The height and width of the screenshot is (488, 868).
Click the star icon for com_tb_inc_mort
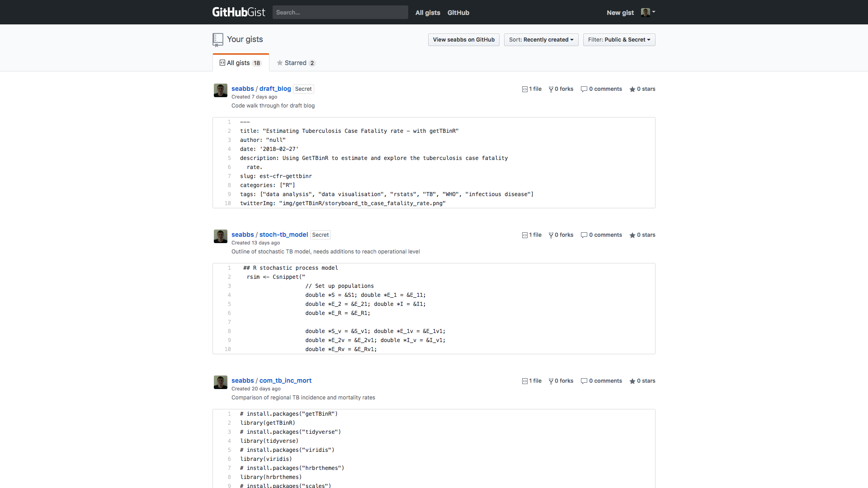click(x=632, y=381)
